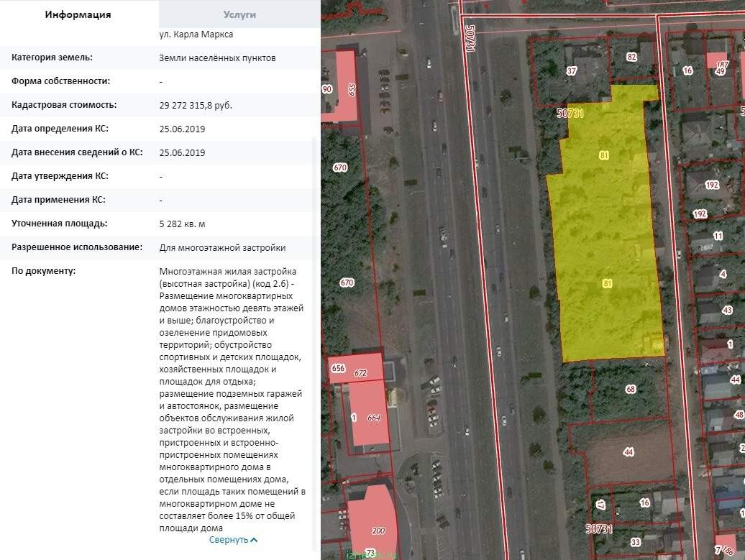745x560 pixels.
Task: Click the parcel labeled 11 on right side
Action: pos(718,236)
